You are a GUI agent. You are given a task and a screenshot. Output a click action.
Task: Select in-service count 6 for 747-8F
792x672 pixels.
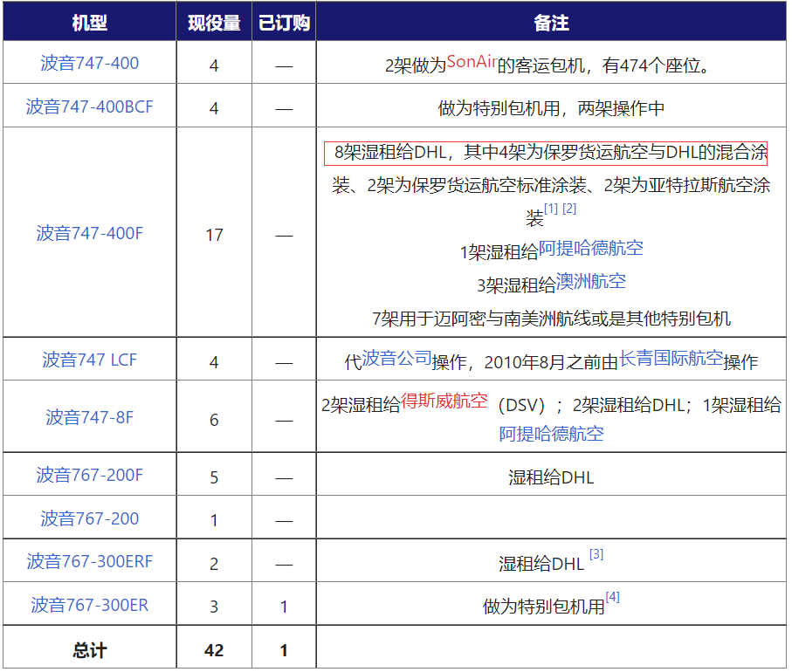coord(214,420)
